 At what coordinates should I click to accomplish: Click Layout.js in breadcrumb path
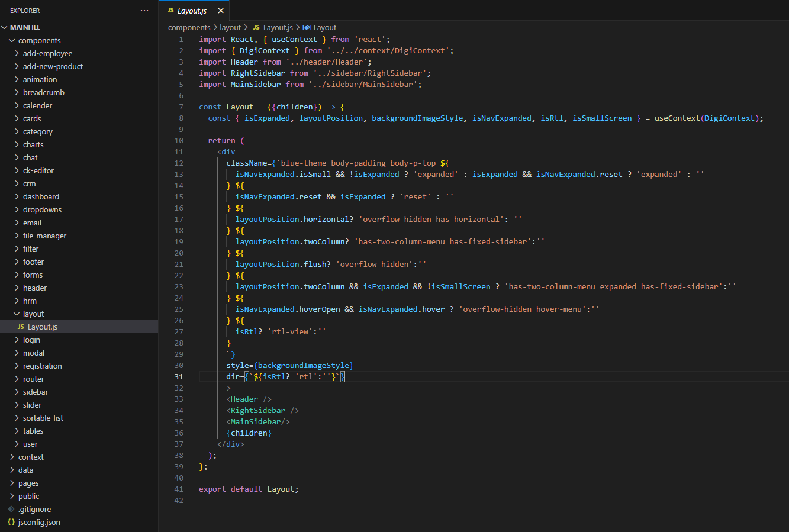pos(278,27)
